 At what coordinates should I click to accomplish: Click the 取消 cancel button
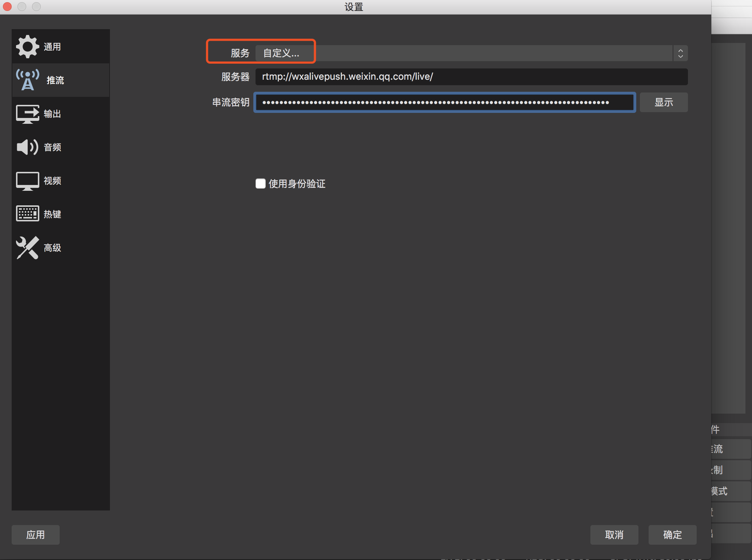click(x=614, y=535)
